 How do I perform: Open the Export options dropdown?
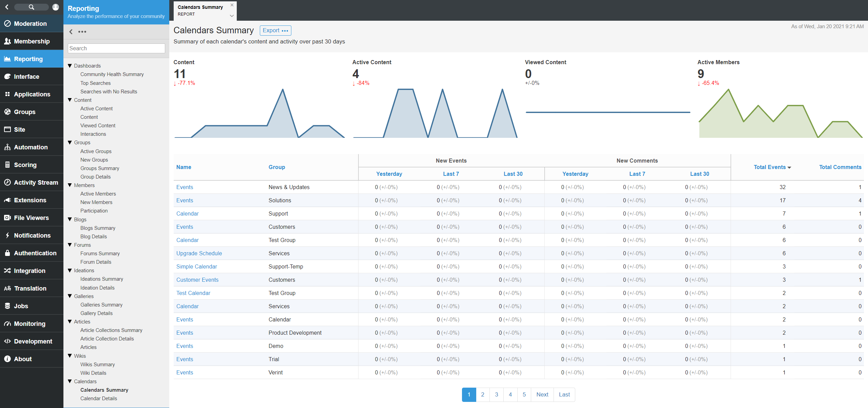pos(275,30)
